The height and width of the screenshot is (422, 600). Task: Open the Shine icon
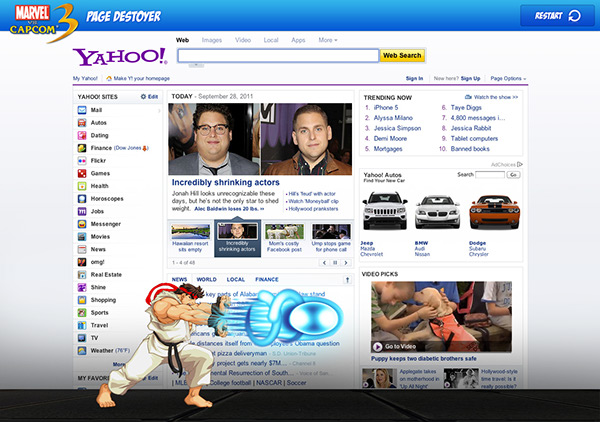tap(82, 287)
